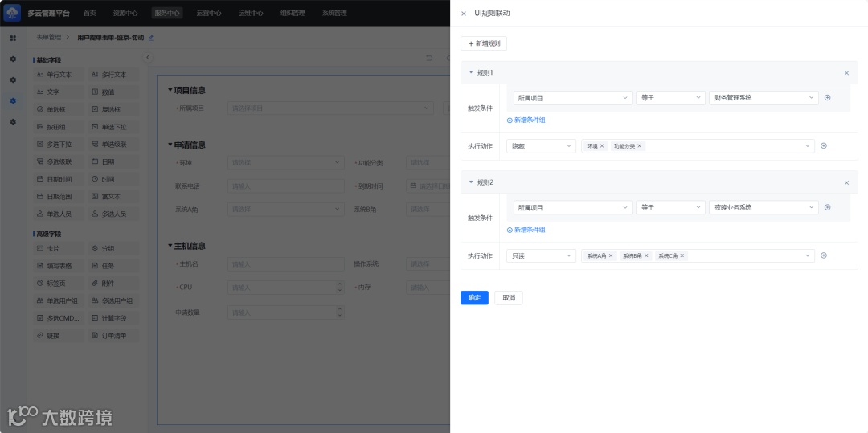
Task: Delete 规则1 using its X icon
Action: (845, 73)
